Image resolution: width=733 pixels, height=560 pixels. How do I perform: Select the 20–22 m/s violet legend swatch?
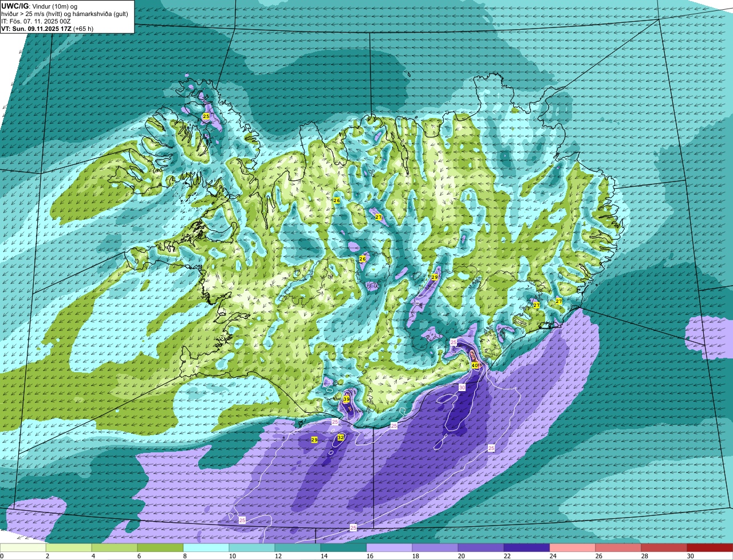481,548
